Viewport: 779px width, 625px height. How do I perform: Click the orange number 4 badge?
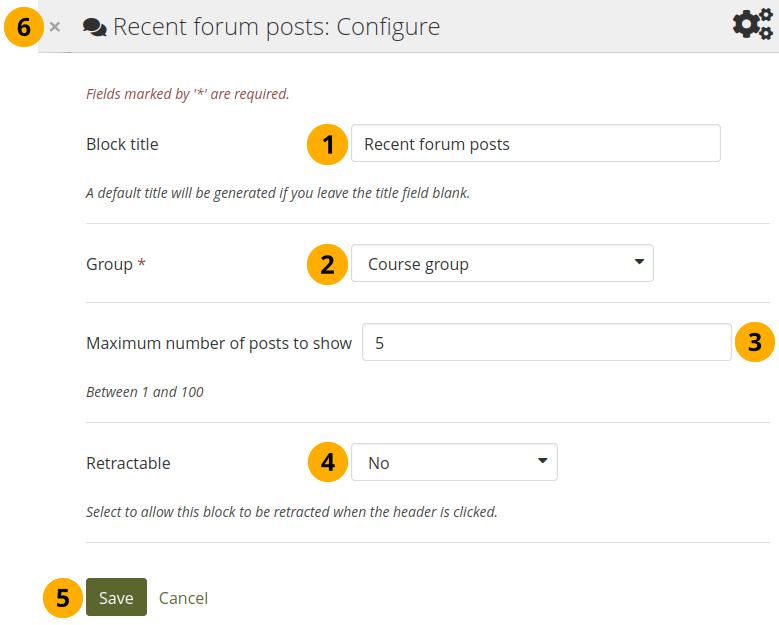click(326, 463)
